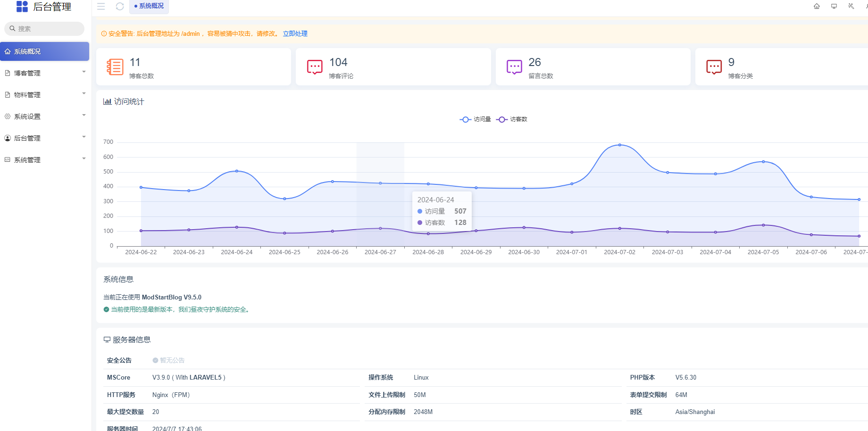Click the ModStartBlog V9.5.0 version text
The height and width of the screenshot is (431, 868).
tap(172, 297)
